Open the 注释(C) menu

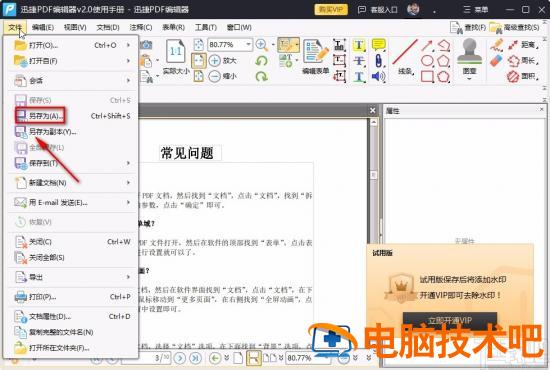coord(141,27)
